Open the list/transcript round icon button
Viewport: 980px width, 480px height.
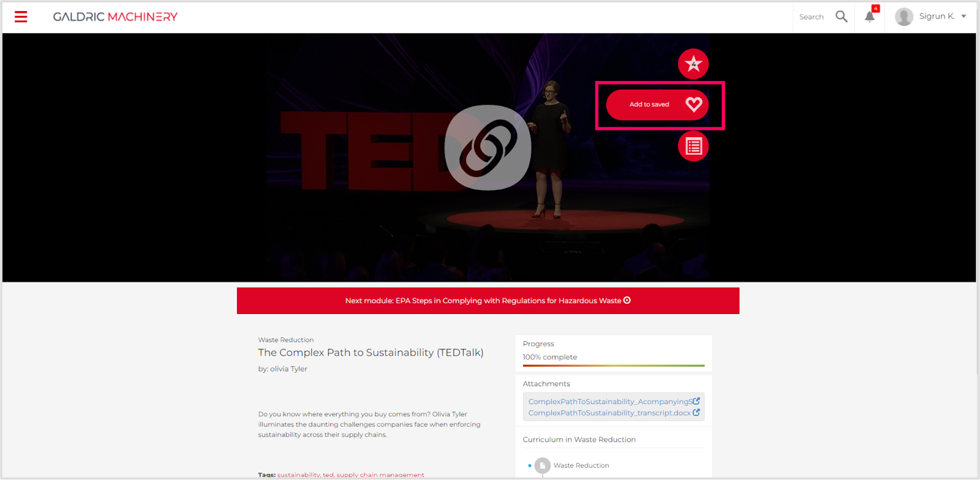coord(693,146)
